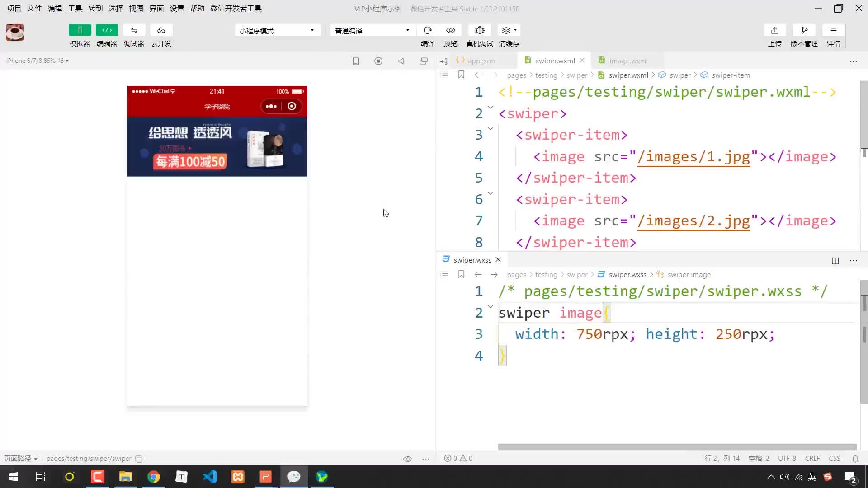Open the /images/1.jpg link

click(693, 157)
